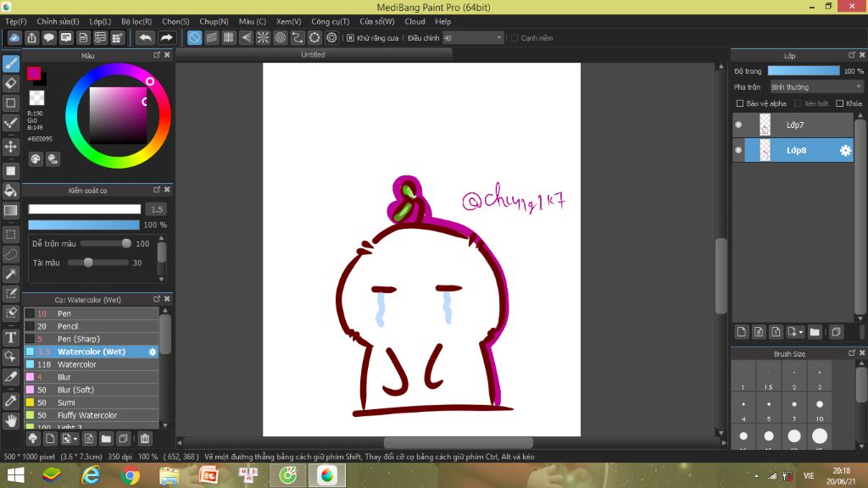
Task: Choose Pen (Sharp) brush
Action: click(x=92, y=339)
